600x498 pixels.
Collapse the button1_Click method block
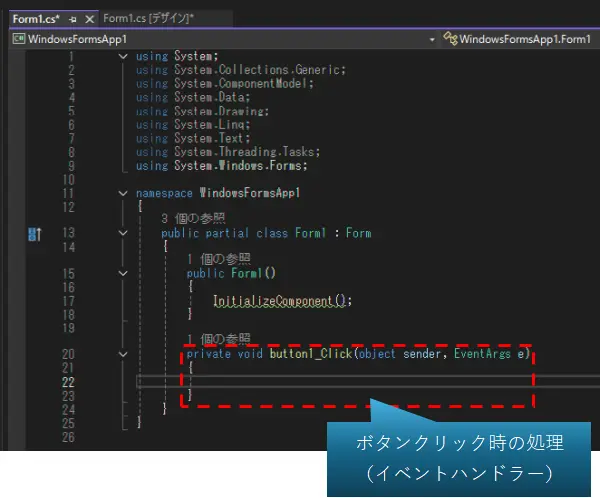[x=123, y=354]
